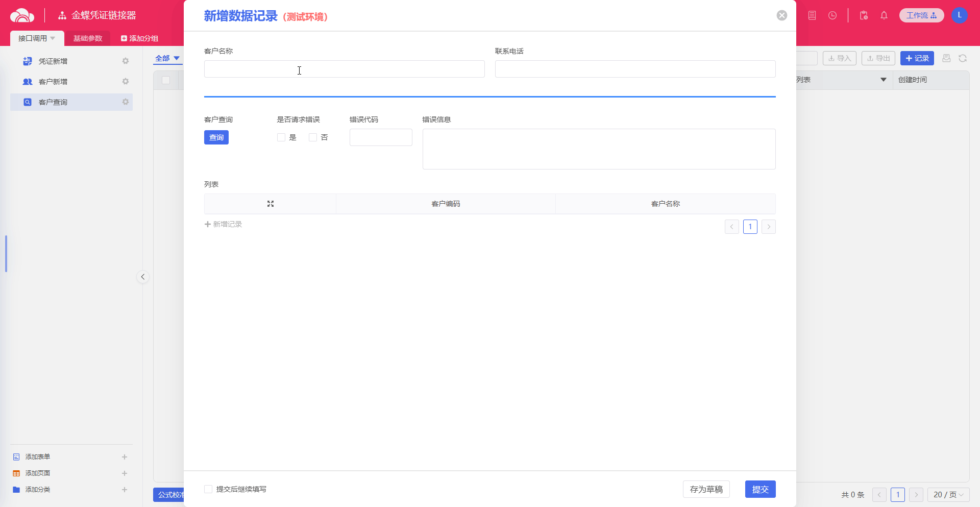The height and width of the screenshot is (507, 980).
Task: Click 添加分类 at sidebar bottom
Action: (38, 490)
